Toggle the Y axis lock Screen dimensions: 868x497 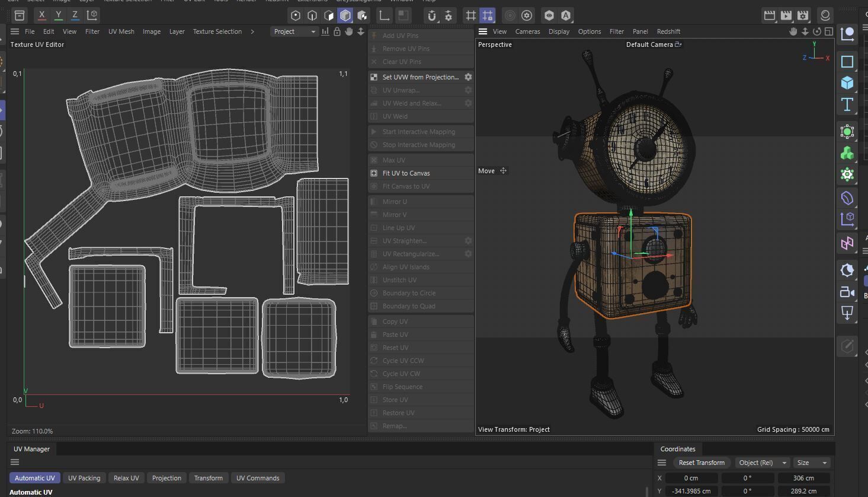click(58, 15)
